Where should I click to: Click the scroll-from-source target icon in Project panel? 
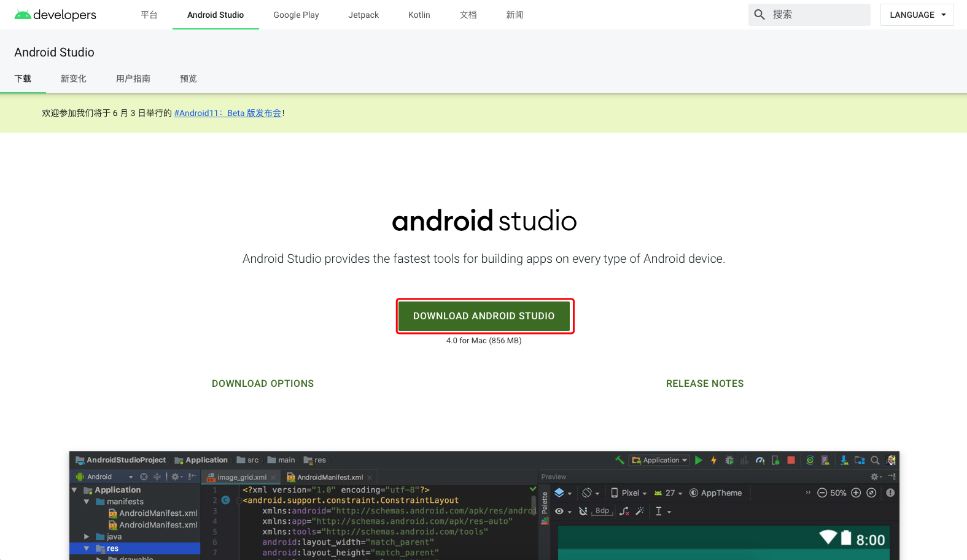[144, 476]
